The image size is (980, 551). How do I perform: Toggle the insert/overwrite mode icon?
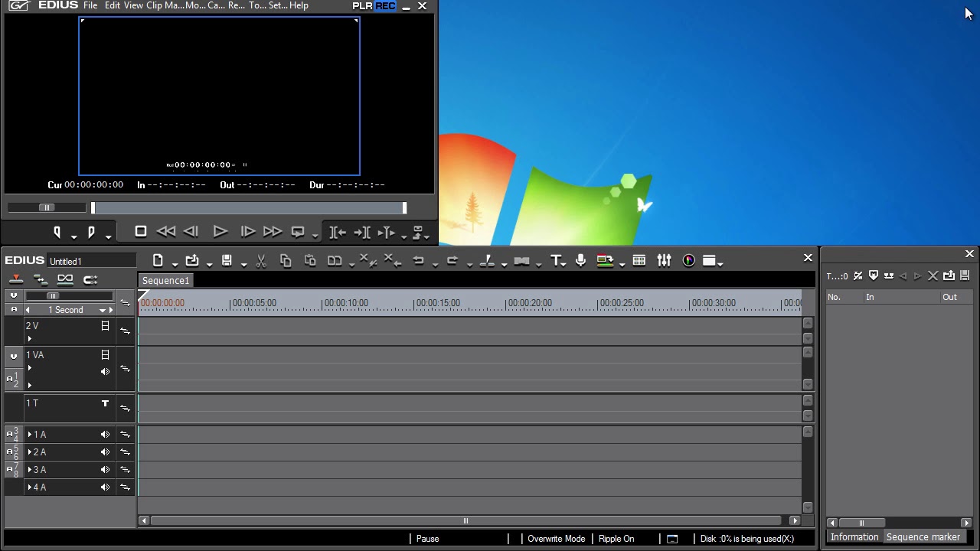[x=16, y=280]
